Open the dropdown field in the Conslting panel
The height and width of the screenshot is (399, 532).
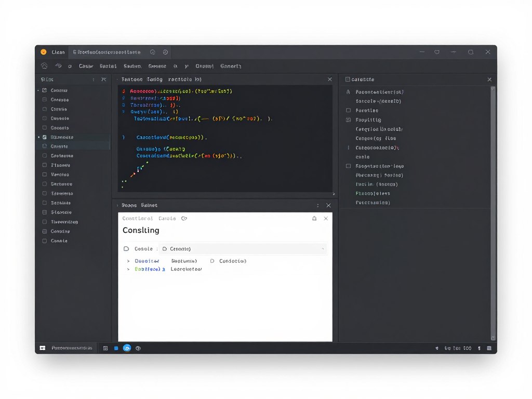(243, 249)
